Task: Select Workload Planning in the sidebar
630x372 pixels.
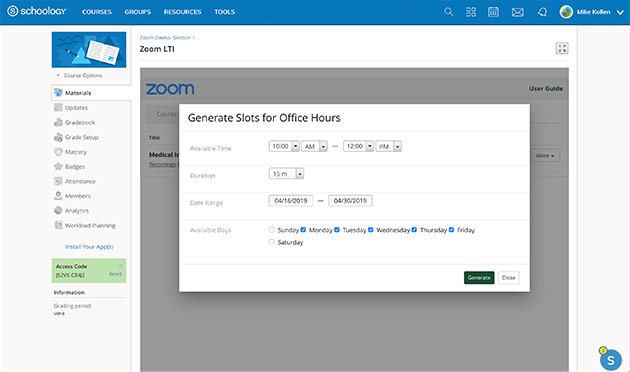Action: (x=90, y=225)
